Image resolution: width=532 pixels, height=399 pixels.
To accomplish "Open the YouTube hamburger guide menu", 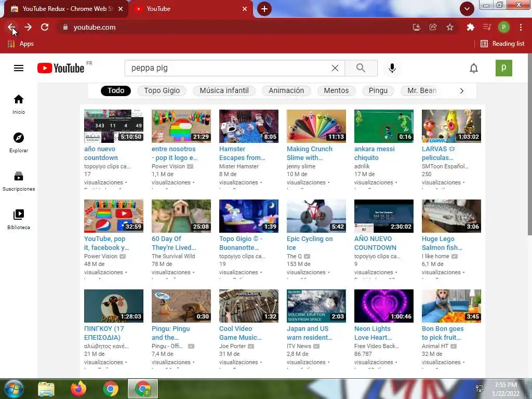I will [x=19, y=68].
